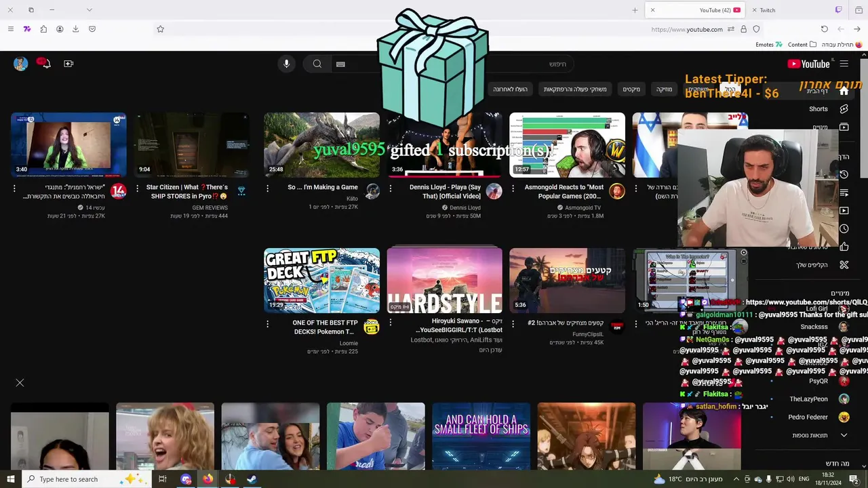This screenshot has height=488, width=868.
Task: Open Watch later clock icon
Action: (844, 228)
